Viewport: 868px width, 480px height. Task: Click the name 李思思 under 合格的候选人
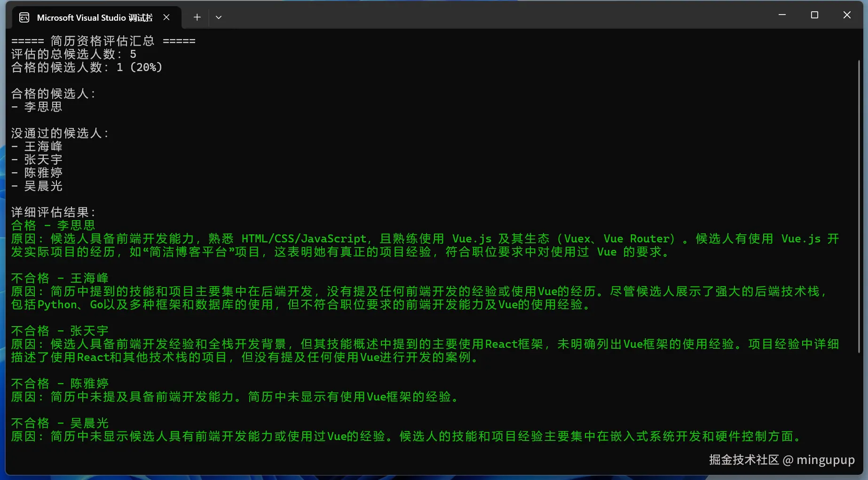tap(43, 107)
